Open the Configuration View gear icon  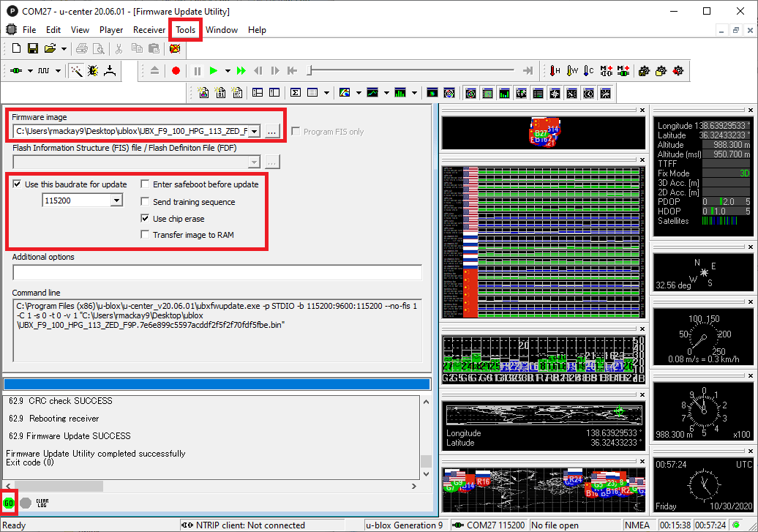[x=678, y=70]
